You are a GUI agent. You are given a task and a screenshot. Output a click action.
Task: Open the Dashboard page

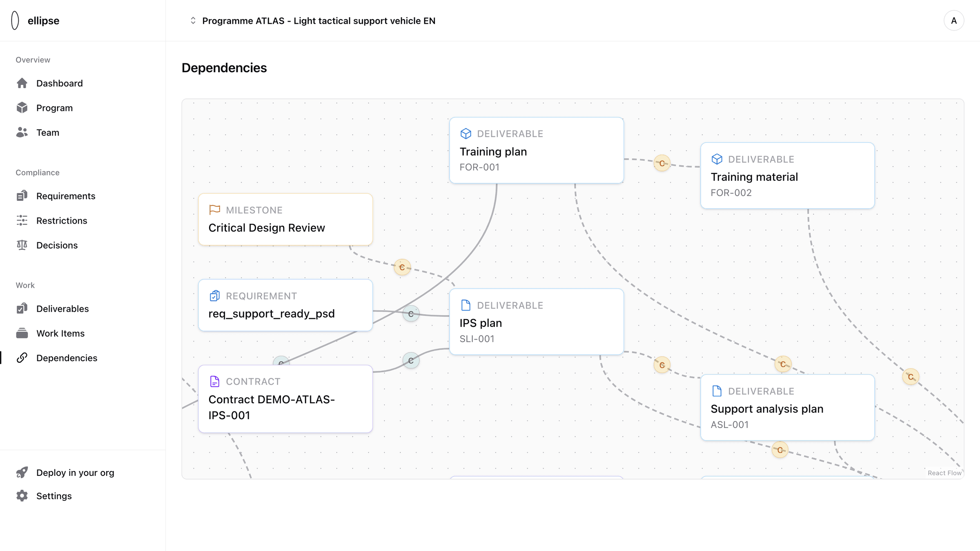pyautogui.click(x=59, y=83)
